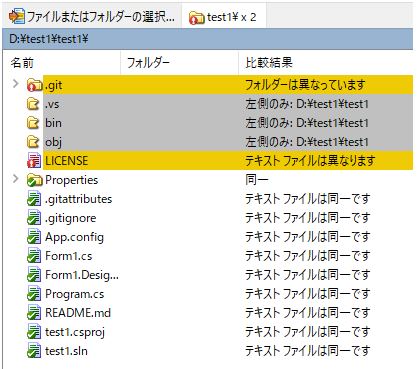This screenshot has width=417, height=369.
Task: Click the bin folder icon
Action: pos(33,123)
